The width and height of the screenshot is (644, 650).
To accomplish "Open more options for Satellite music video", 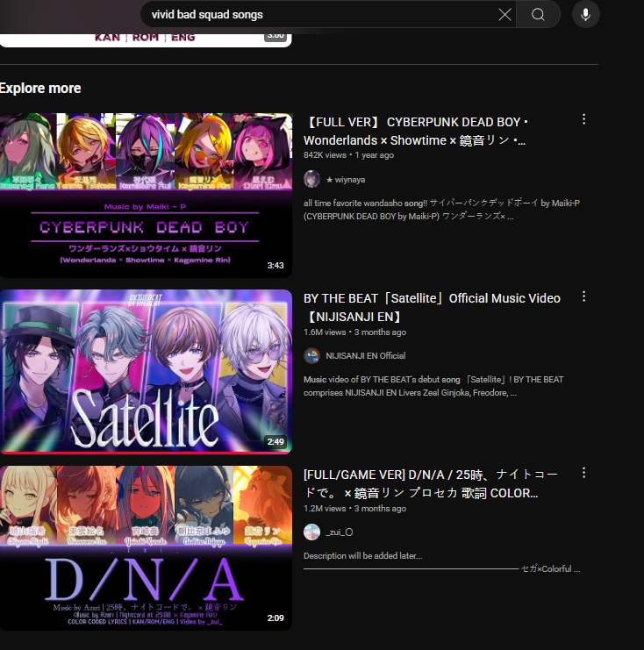I will (583, 296).
